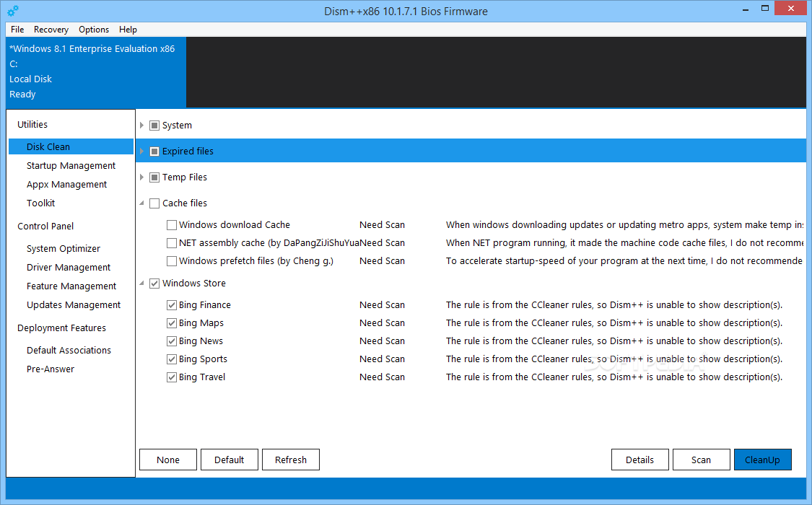Collapse the Cache files group arrow

[142, 203]
